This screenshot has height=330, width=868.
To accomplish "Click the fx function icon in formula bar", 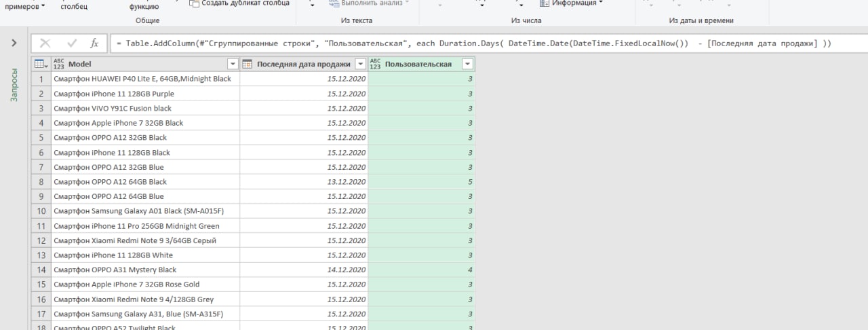I will 94,43.
